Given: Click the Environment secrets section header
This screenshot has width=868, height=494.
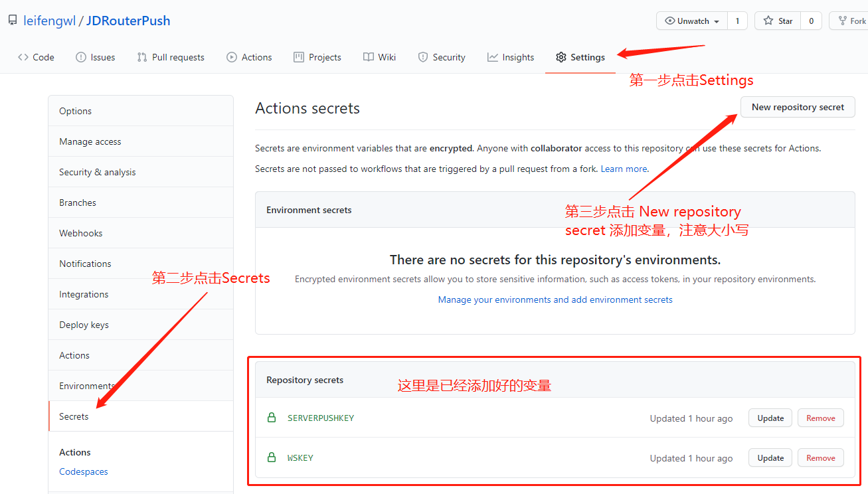Looking at the screenshot, I should tap(309, 210).
